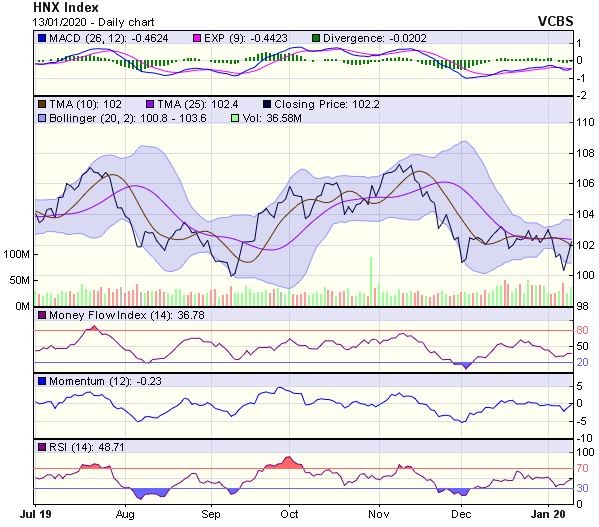This screenshot has height=527, width=599.
Task: Click the Jul 19 date axis label
Action: coord(36,514)
